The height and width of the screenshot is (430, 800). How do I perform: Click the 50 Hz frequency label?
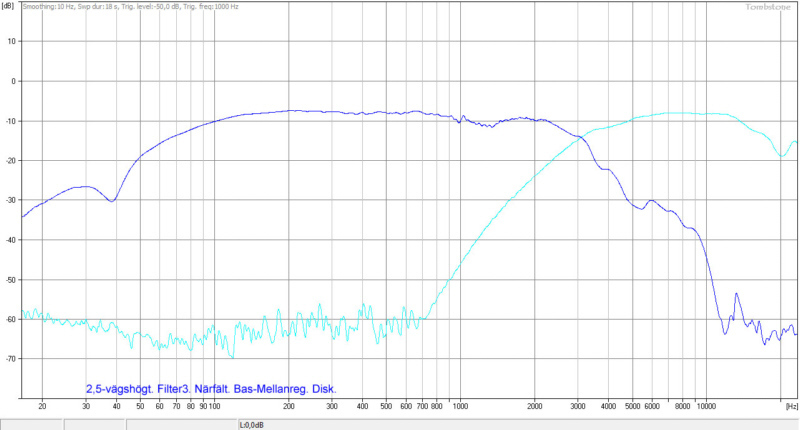140,407
